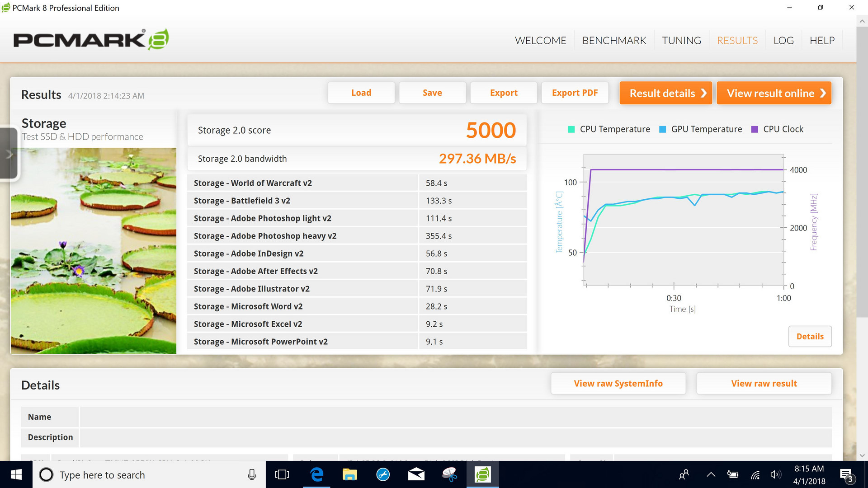Open the Action Center notifications icon

846,475
